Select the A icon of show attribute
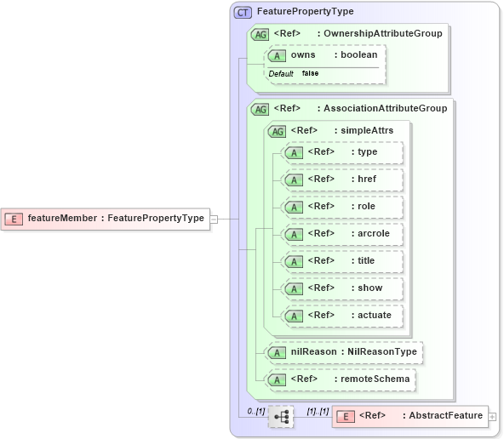 pyautogui.click(x=294, y=289)
